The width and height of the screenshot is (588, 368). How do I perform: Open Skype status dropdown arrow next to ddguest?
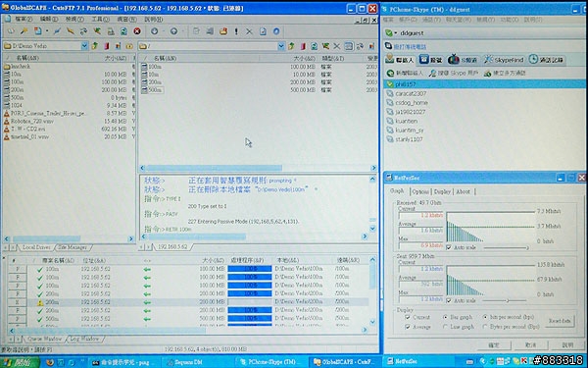click(396, 33)
